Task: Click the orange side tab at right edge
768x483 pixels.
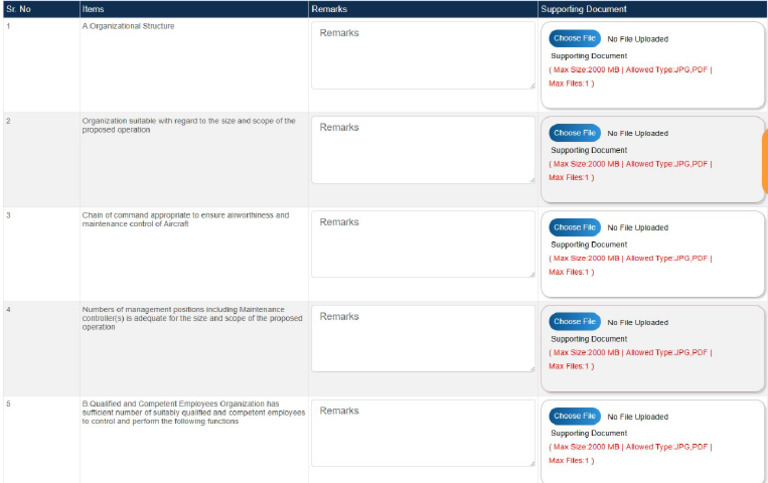Action: pyautogui.click(x=765, y=162)
